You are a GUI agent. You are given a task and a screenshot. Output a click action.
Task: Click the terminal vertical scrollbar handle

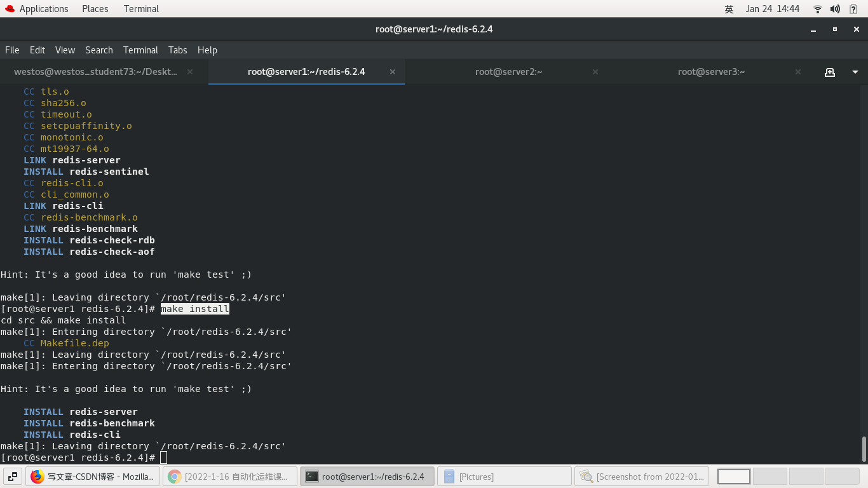pos(864,449)
